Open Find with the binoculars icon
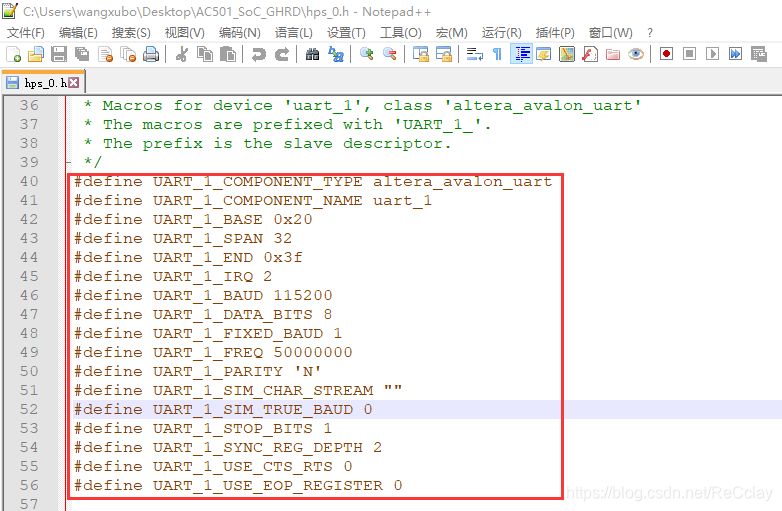This screenshot has height=511, width=782. pyautogui.click(x=313, y=54)
